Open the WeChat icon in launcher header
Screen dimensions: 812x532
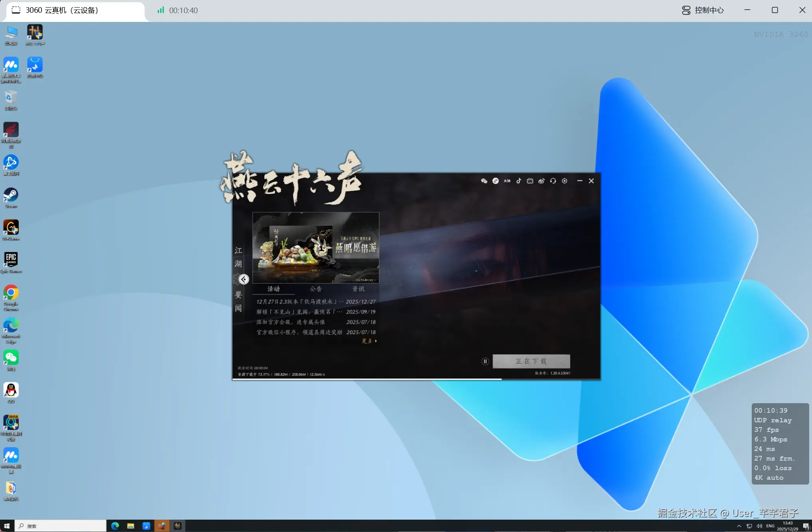click(484, 181)
